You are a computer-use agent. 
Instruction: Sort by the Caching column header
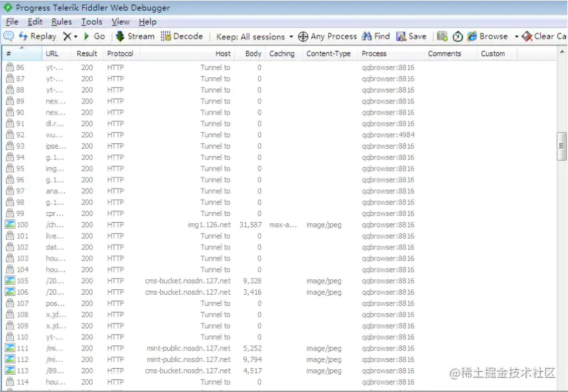tap(285, 53)
